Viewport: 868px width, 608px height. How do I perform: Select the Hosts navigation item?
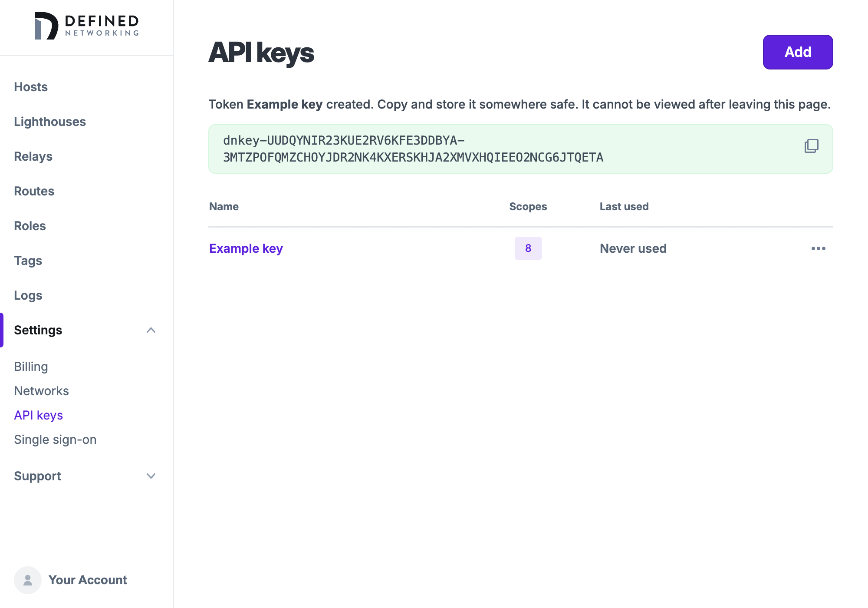(x=30, y=86)
